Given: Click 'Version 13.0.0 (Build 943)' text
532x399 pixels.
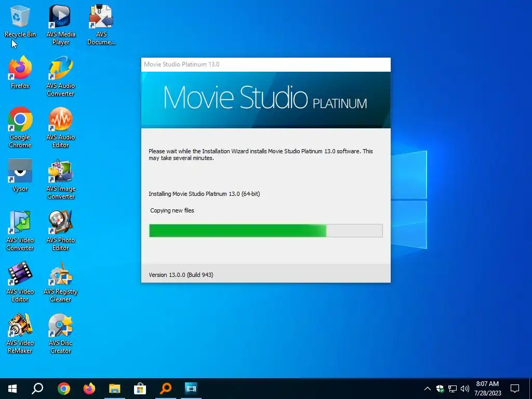Looking at the screenshot, I should pos(181,275).
